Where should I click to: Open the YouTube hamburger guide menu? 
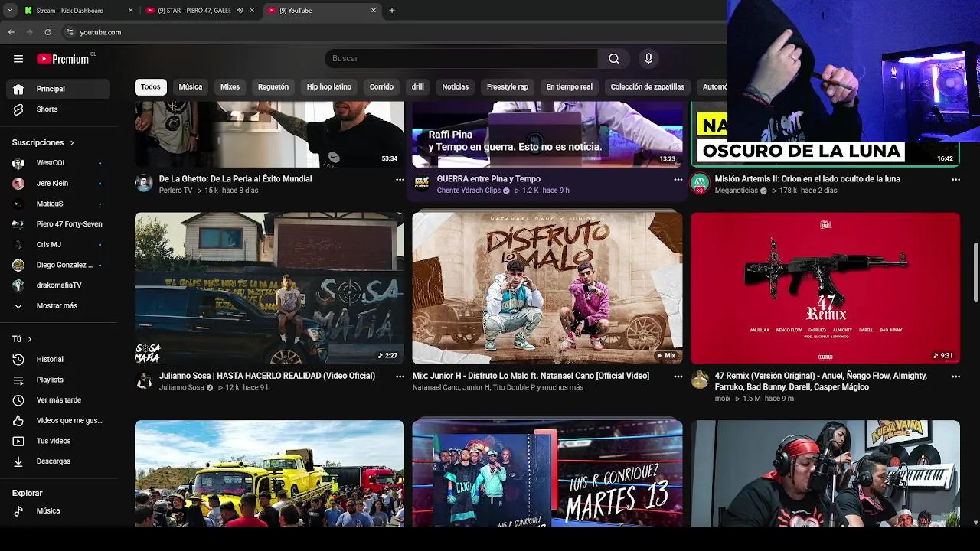pos(18,59)
